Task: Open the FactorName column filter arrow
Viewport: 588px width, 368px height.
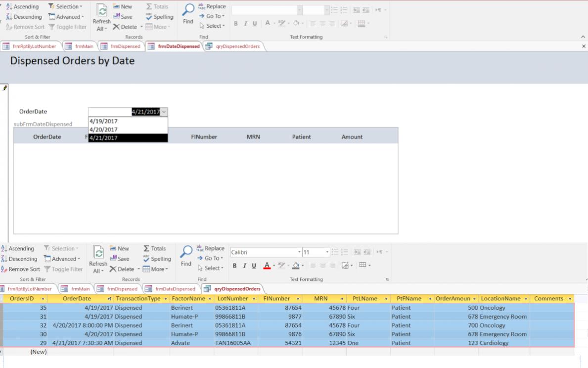Action: click(x=210, y=299)
